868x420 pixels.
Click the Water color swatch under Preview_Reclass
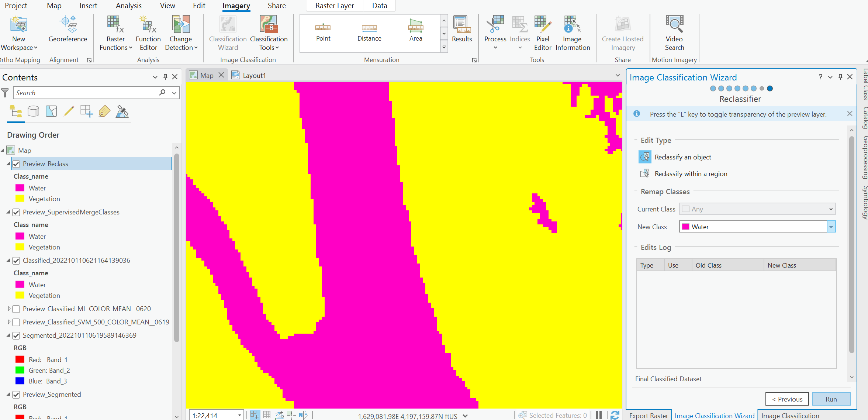[20, 188]
